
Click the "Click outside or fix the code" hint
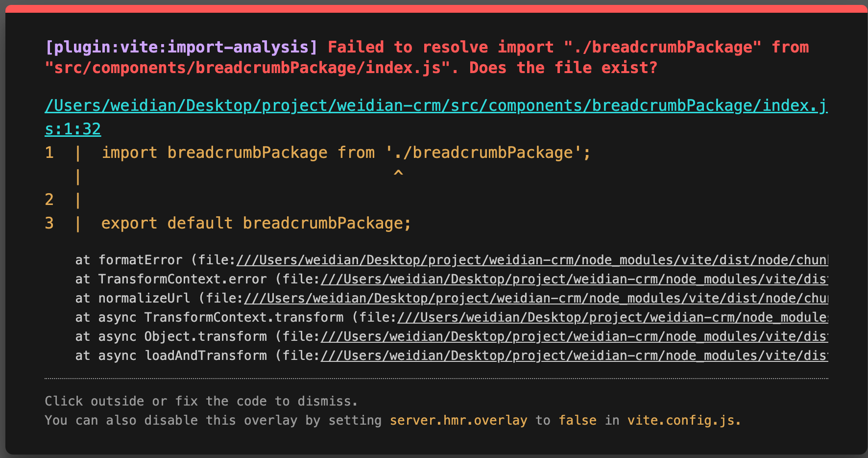[x=201, y=402]
